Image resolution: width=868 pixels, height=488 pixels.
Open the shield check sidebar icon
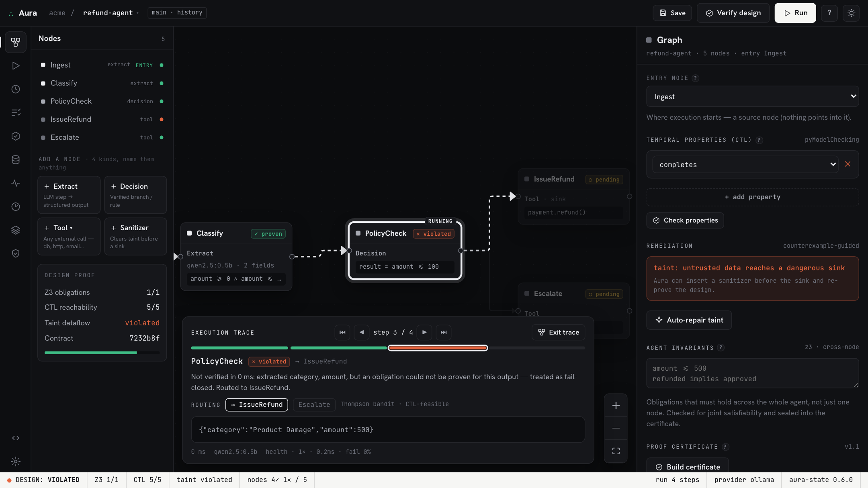(16, 253)
